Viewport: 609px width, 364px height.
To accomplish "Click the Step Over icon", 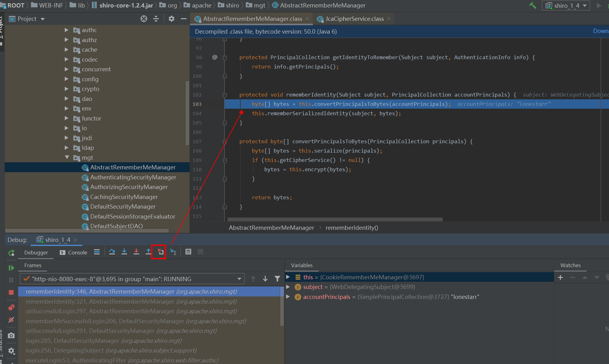I will tap(112, 252).
